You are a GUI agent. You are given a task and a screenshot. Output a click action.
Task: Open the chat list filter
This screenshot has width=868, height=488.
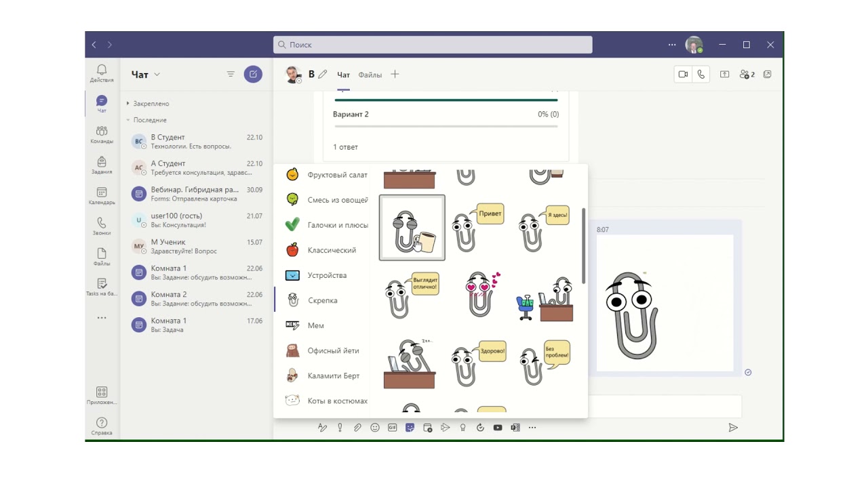(x=231, y=75)
